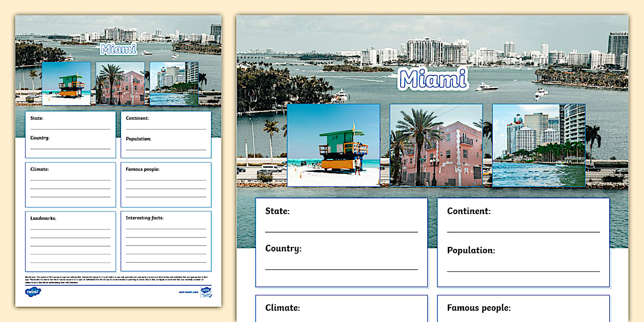Select the large lifeguard tower beach photo

(x=333, y=145)
